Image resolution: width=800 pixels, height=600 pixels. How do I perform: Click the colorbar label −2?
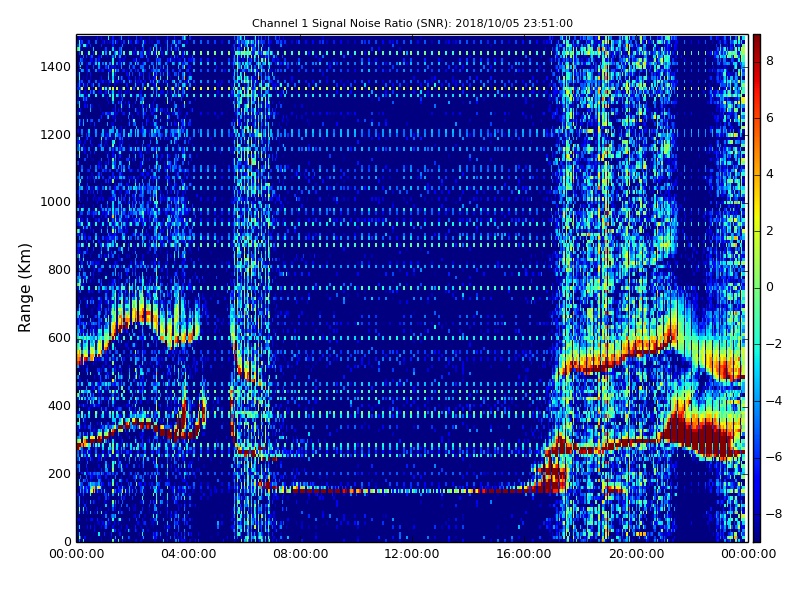pyautogui.click(x=774, y=344)
